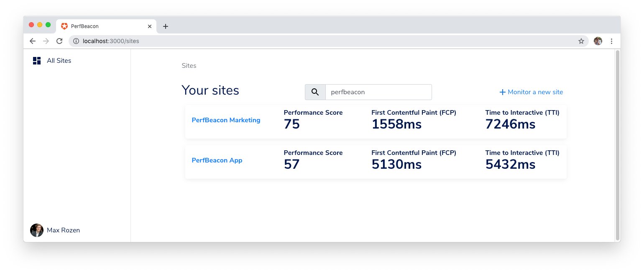Click Monitor a new site link
The height and width of the screenshot is (273, 644).
(531, 92)
